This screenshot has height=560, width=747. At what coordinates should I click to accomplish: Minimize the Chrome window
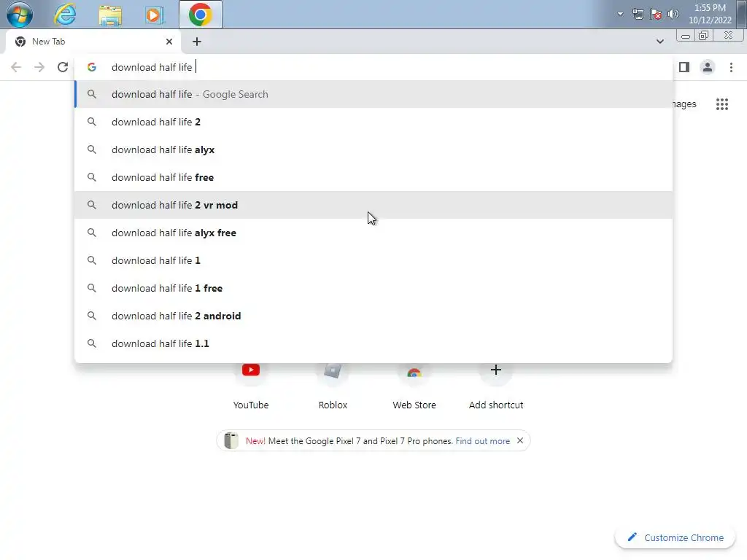click(x=686, y=36)
